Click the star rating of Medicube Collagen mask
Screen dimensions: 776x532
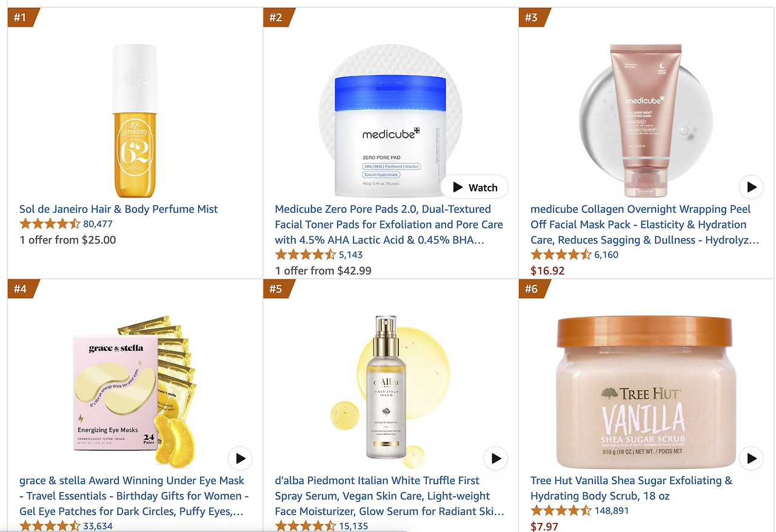pyautogui.click(x=561, y=254)
